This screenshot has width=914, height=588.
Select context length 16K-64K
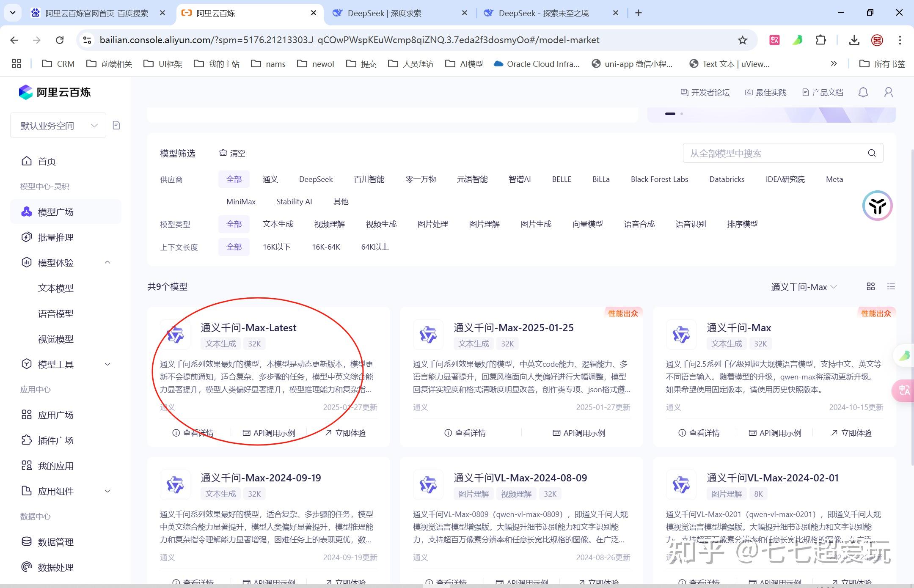click(x=326, y=247)
